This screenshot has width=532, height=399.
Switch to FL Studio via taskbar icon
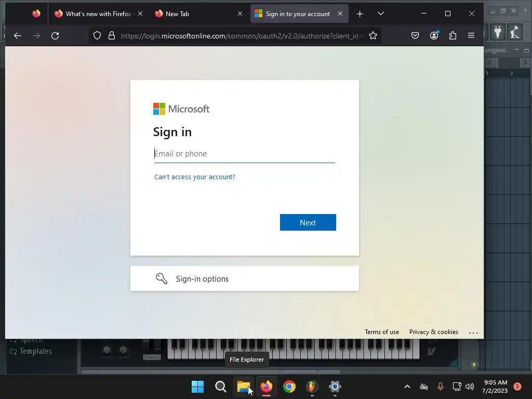[312, 387]
